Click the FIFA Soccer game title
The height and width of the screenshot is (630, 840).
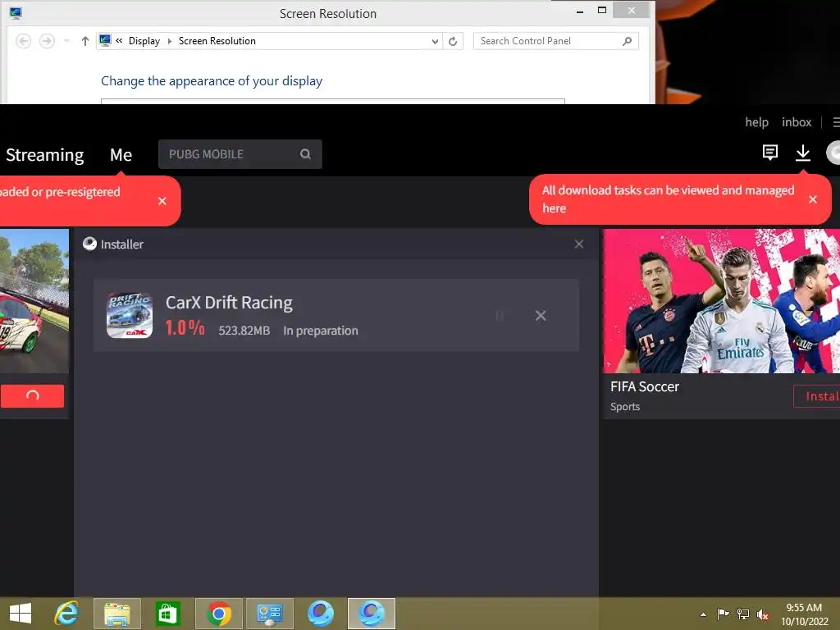click(645, 387)
